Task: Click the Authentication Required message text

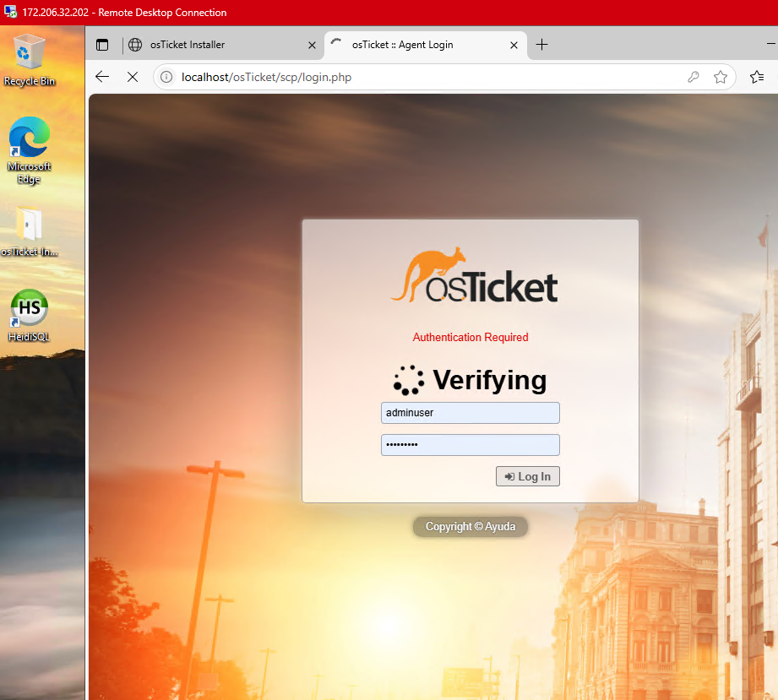Action: point(471,338)
